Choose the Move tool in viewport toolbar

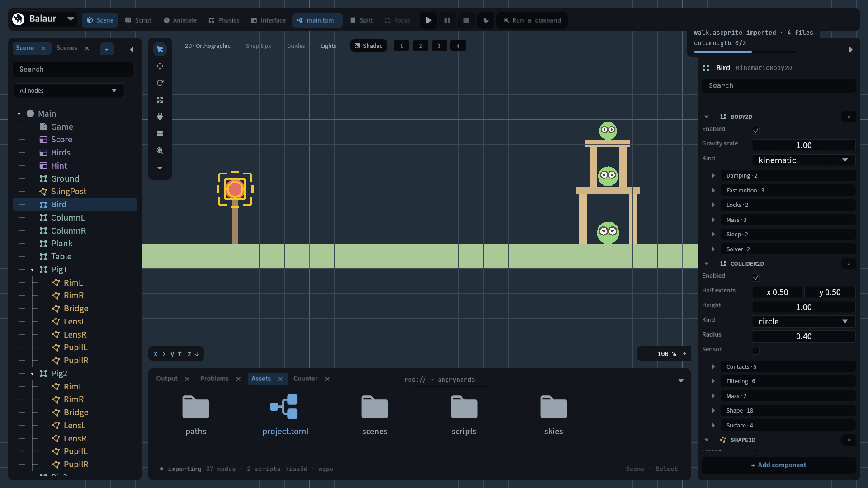coord(160,66)
